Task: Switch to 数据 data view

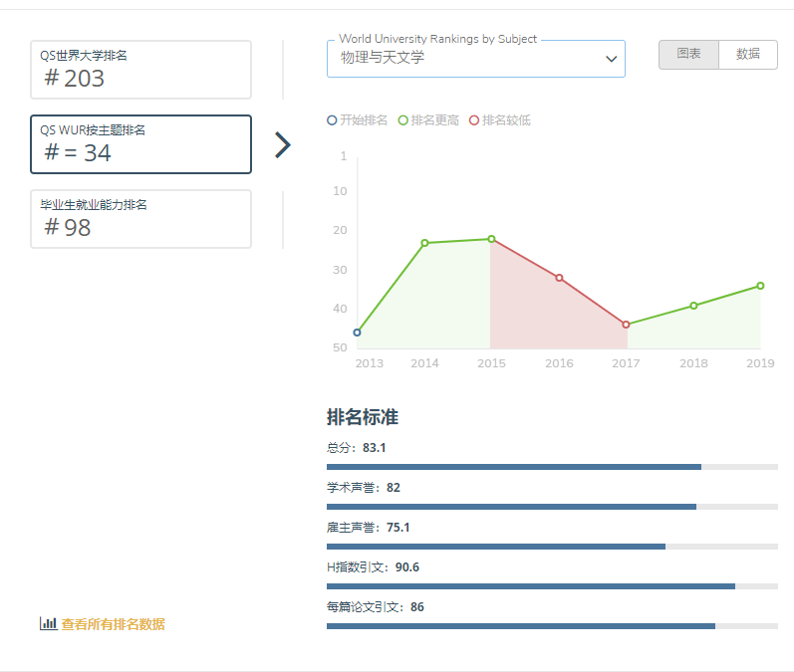Action: click(748, 55)
